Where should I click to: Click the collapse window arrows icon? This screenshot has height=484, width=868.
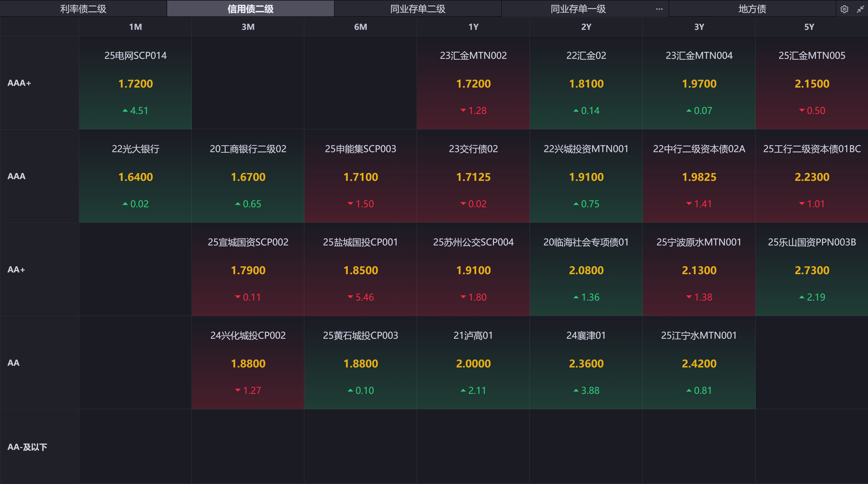coord(860,9)
